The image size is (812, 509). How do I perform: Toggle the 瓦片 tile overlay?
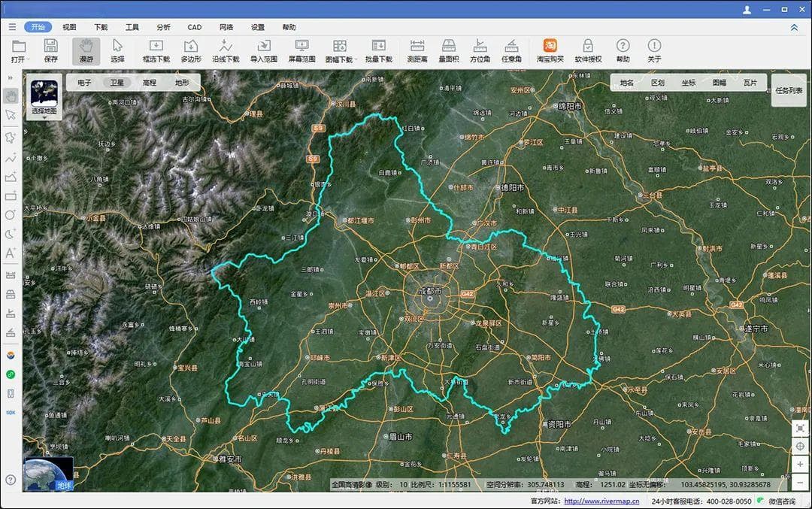coord(750,83)
